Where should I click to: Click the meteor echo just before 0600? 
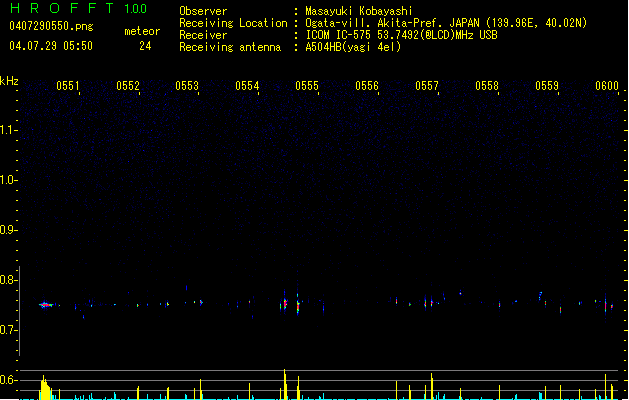(x=605, y=306)
